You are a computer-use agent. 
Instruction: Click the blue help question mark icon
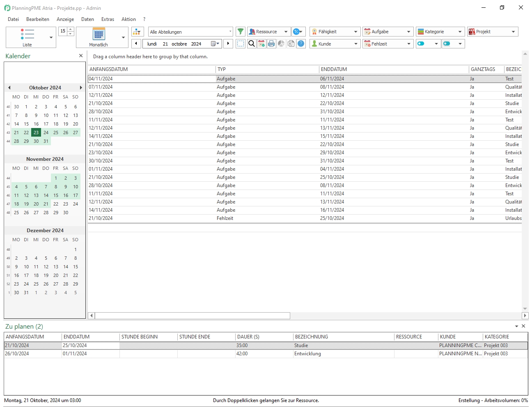[301, 43]
